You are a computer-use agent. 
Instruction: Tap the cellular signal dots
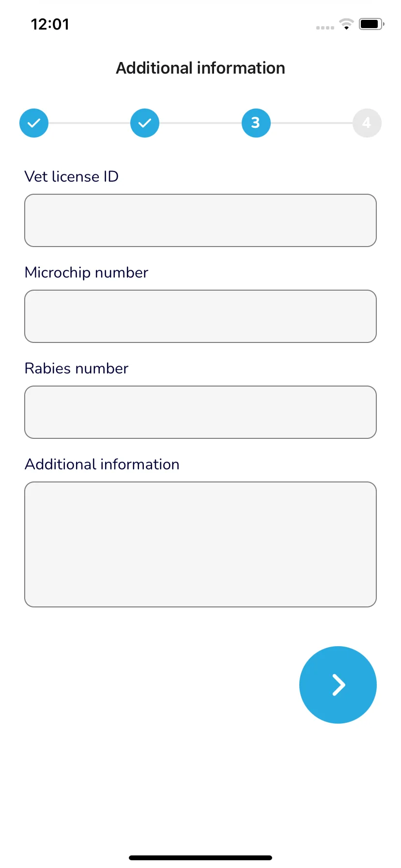click(325, 28)
